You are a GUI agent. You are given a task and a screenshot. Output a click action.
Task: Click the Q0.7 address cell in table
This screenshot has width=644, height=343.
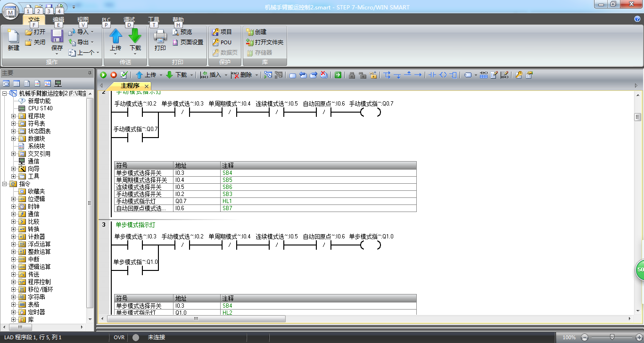click(x=197, y=201)
